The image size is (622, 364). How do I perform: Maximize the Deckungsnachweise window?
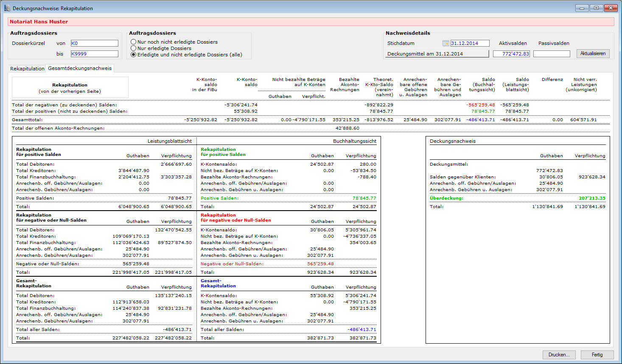point(596,8)
